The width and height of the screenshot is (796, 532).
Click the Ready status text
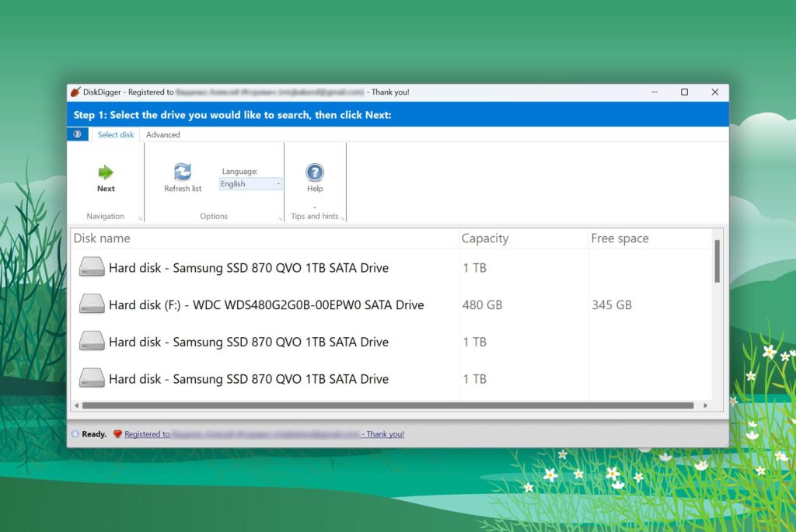pos(94,434)
